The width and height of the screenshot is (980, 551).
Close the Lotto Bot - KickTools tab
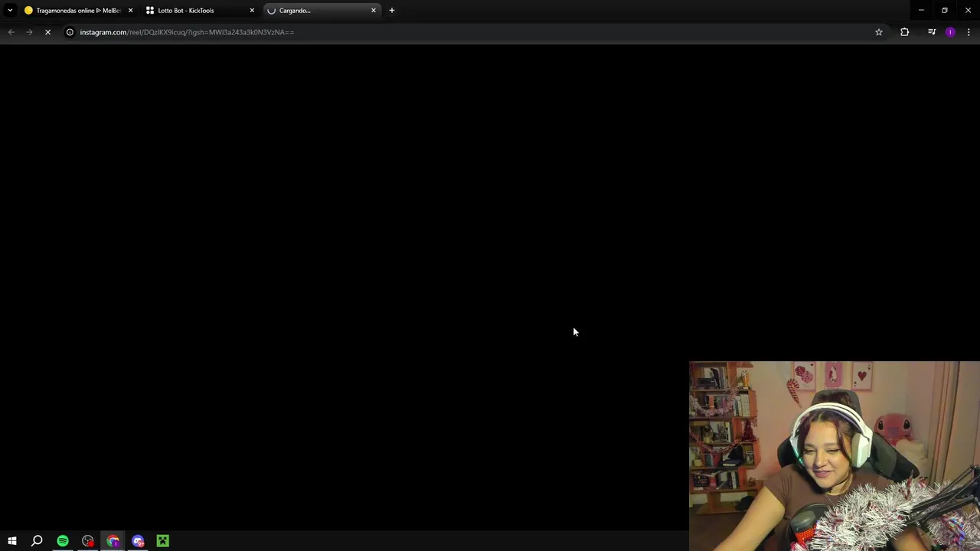coord(252,11)
